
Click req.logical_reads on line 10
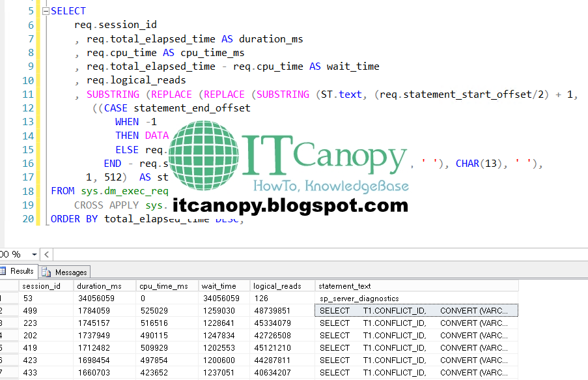pos(136,80)
